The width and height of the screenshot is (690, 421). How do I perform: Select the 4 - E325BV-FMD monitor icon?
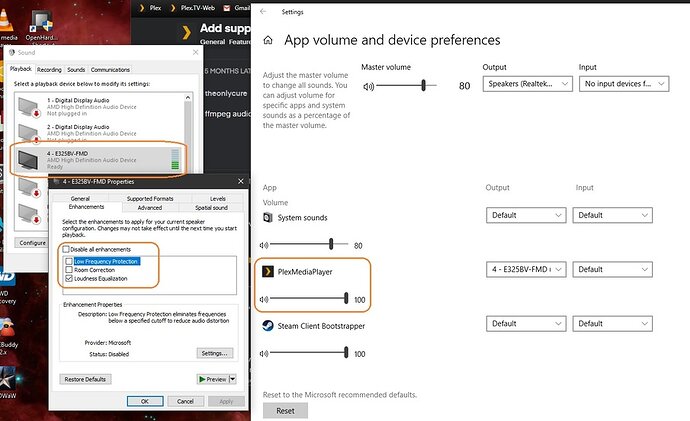pyautogui.click(x=28, y=160)
